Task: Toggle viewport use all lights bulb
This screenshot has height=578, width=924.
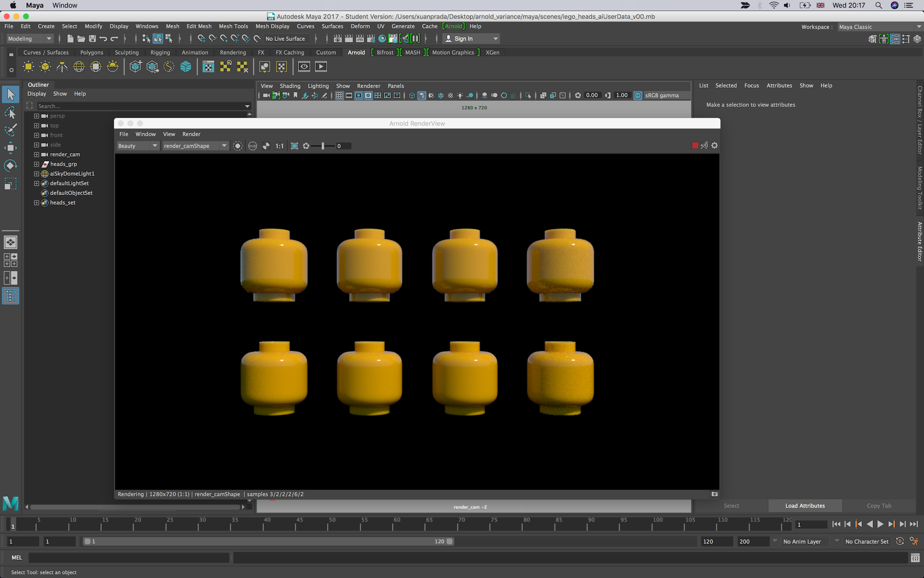Action: pos(460,95)
